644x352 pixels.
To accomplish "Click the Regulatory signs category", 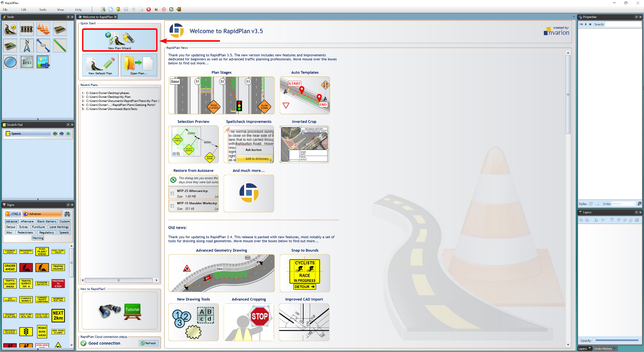I will point(46,232).
